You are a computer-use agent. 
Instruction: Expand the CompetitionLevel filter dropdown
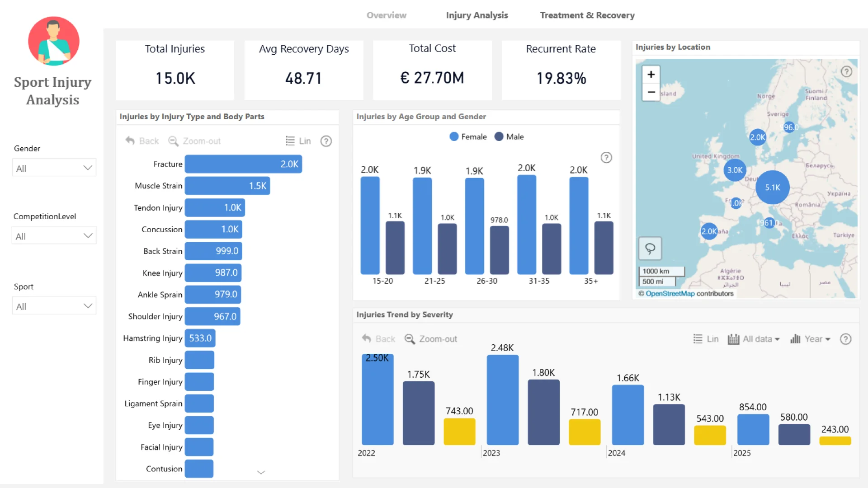[54, 236]
